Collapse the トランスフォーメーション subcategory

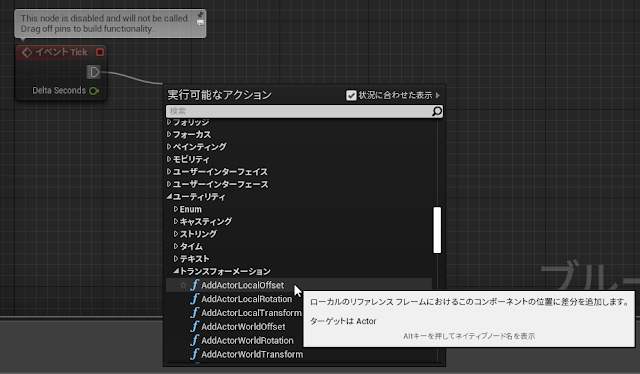pyautogui.click(x=176, y=271)
